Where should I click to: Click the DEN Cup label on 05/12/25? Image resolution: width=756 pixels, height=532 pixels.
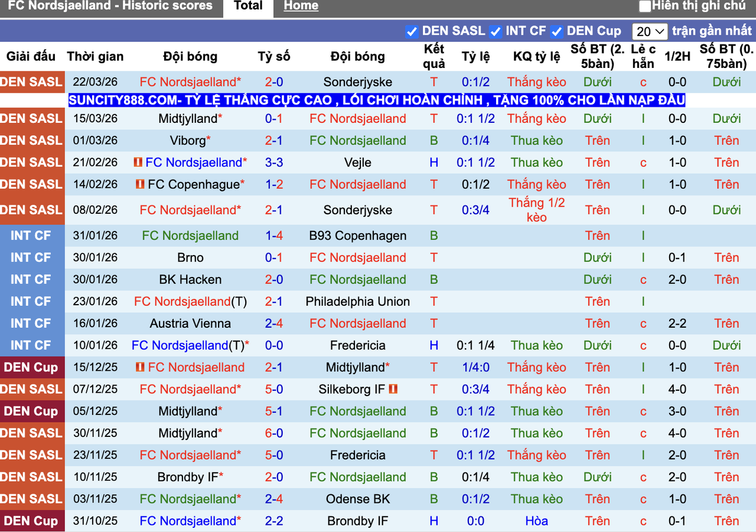pyautogui.click(x=31, y=411)
